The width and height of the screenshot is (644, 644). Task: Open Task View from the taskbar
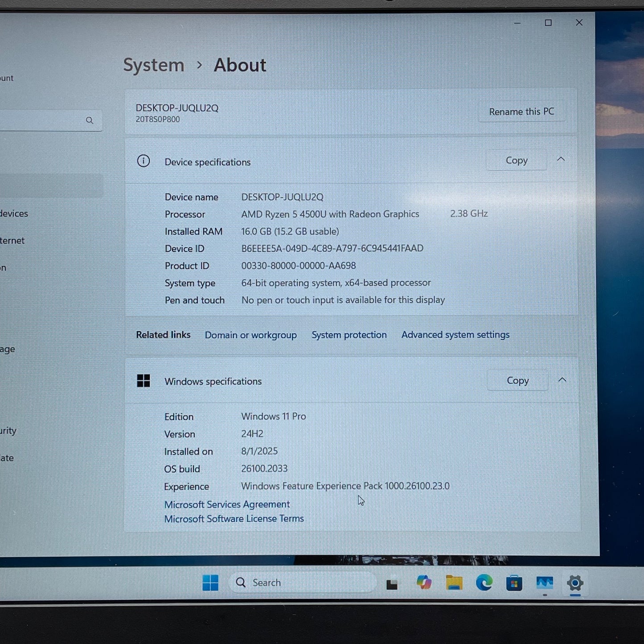click(392, 584)
